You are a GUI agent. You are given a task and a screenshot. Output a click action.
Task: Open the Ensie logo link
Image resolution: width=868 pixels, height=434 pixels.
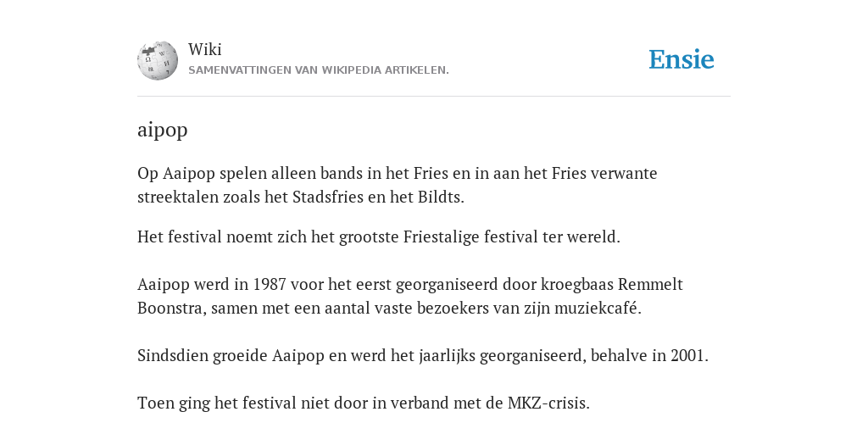pos(682,60)
